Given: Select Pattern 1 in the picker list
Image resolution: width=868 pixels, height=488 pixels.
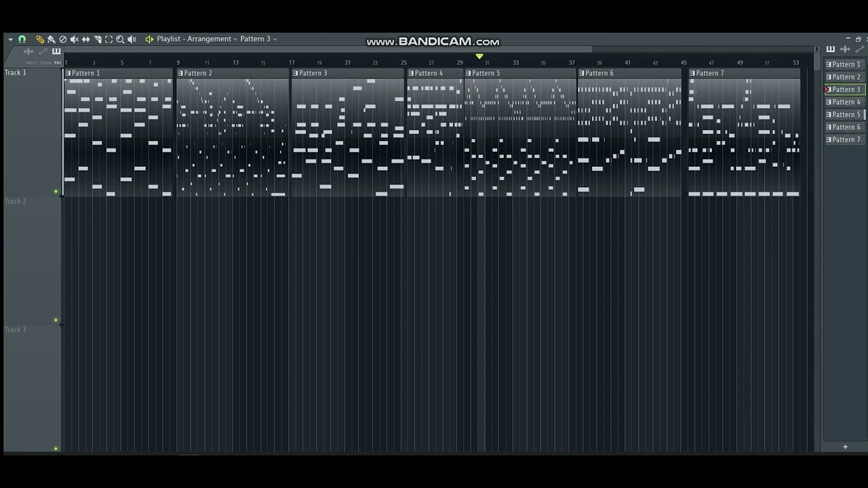Looking at the screenshot, I should click(x=845, y=64).
